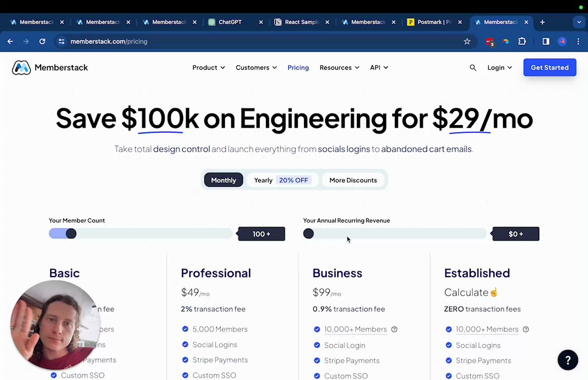Screen dimensions: 588x380
Task: Click the browser forward arrow
Action: [x=26, y=41]
